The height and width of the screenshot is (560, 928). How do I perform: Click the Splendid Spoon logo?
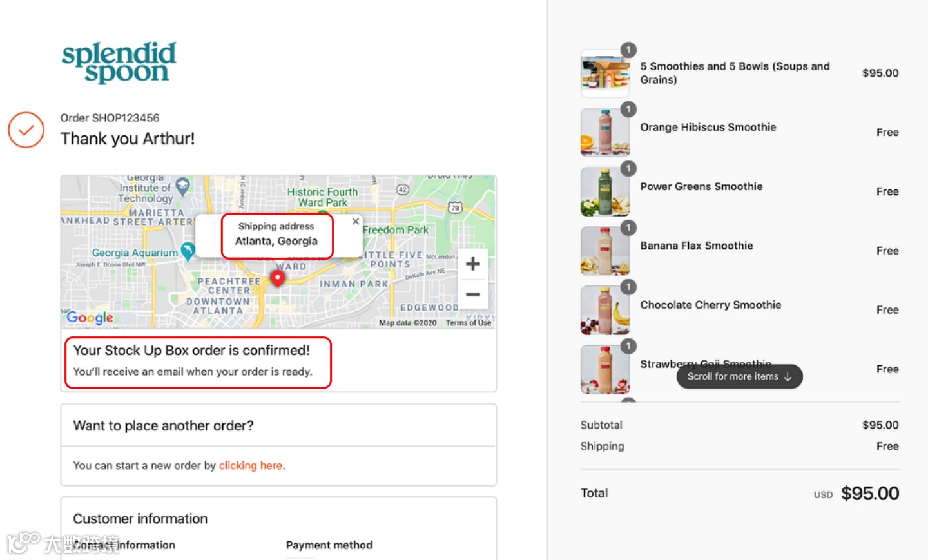coord(119,63)
